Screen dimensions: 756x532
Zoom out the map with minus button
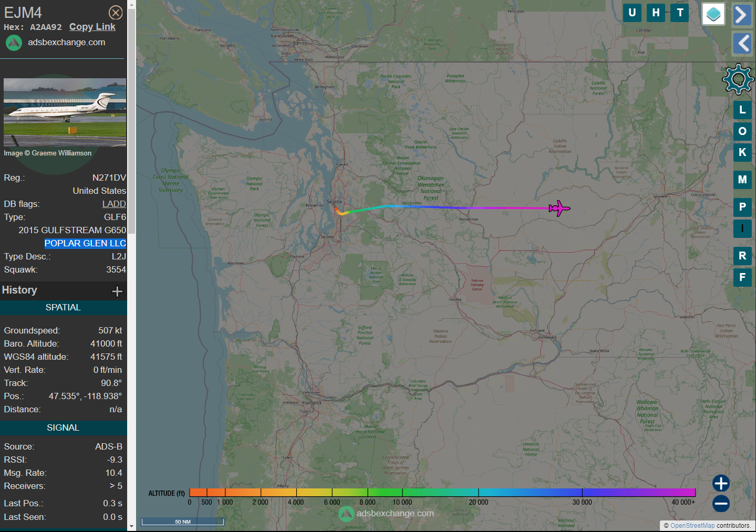(x=721, y=504)
